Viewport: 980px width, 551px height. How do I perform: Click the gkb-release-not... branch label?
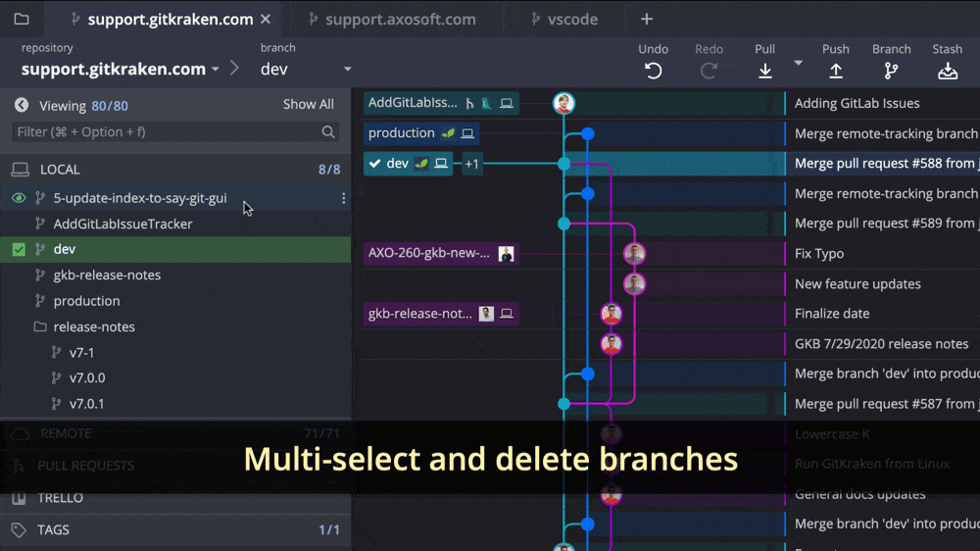[x=441, y=314]
